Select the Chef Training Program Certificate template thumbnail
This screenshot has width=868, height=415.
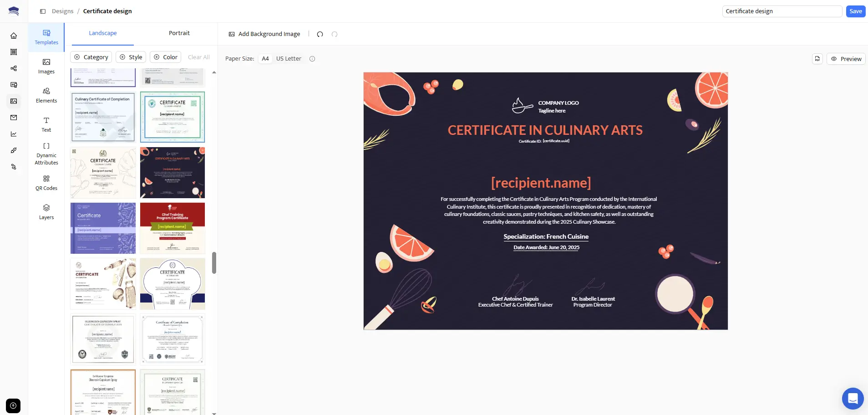pos(172,228)
